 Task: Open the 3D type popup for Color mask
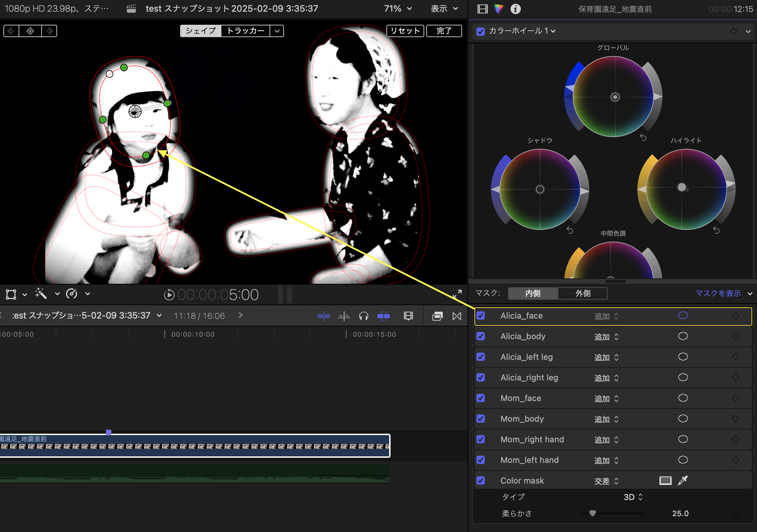tap(633, 497)
